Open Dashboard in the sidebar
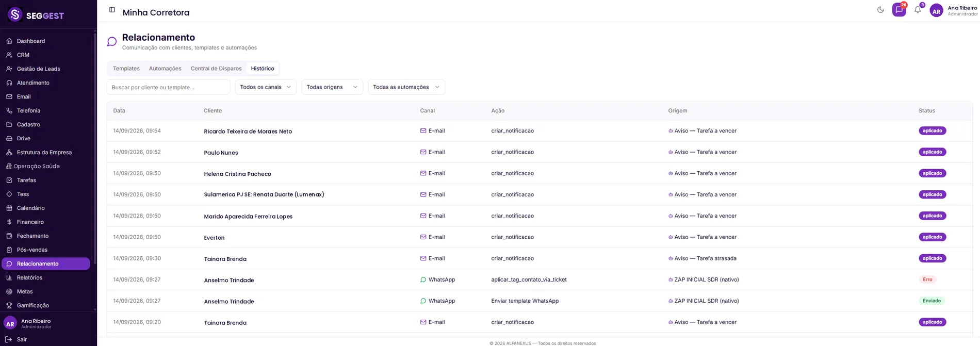This screenshot has width=980, height=346. click(31, 41)
